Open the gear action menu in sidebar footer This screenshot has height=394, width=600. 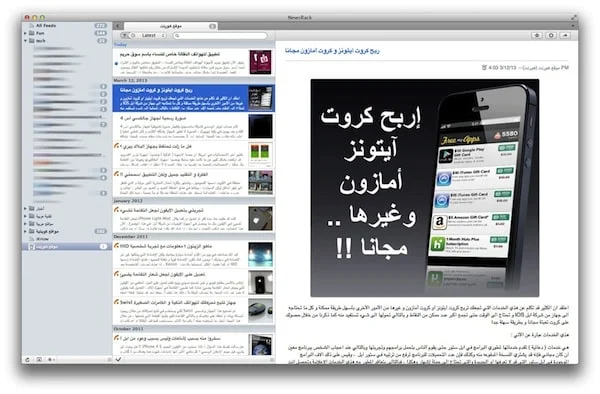pyautogui.click(x=51, y=360)
